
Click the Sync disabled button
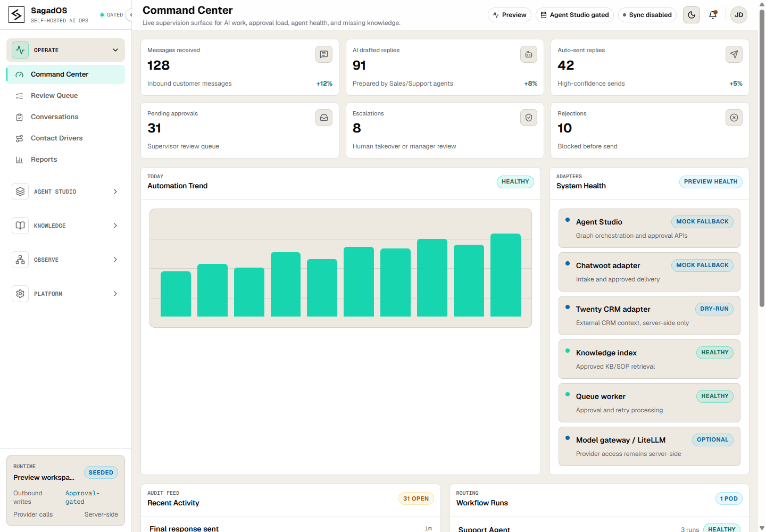647,15
